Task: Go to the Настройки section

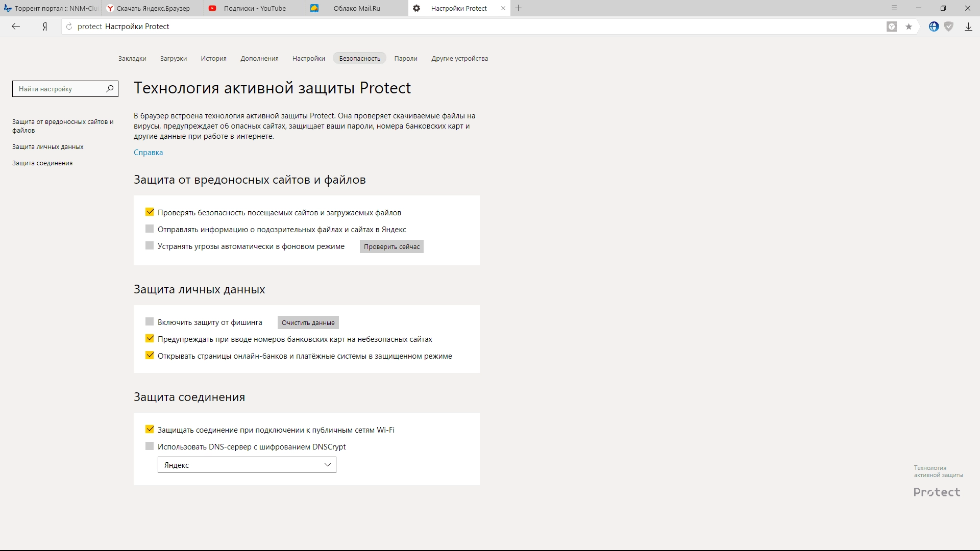Action: pos(309,59)
